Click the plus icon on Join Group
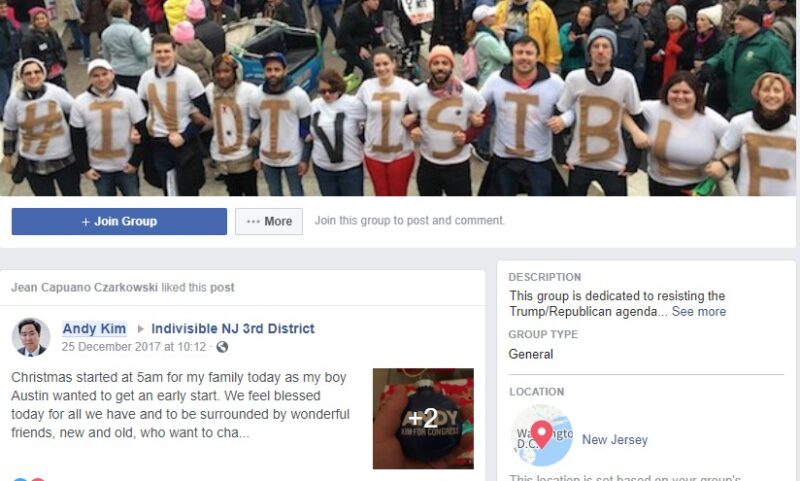This screenshot has height=481, width=800. point(86,222)
